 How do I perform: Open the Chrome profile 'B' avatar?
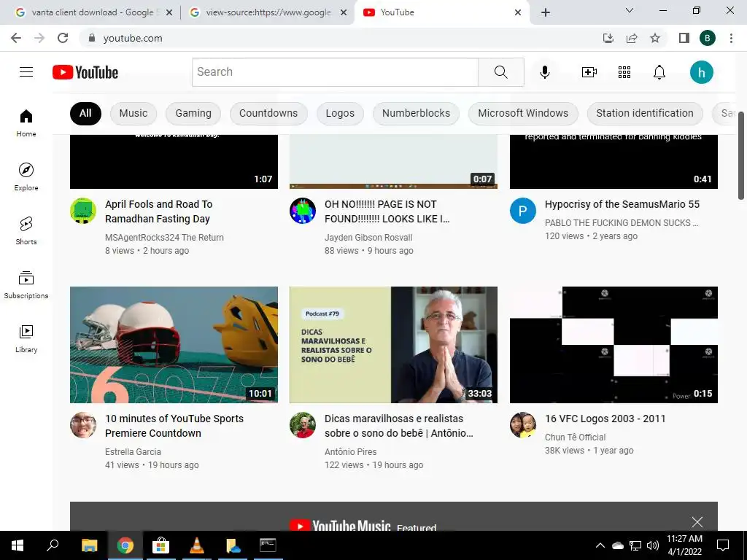[708, 38]
